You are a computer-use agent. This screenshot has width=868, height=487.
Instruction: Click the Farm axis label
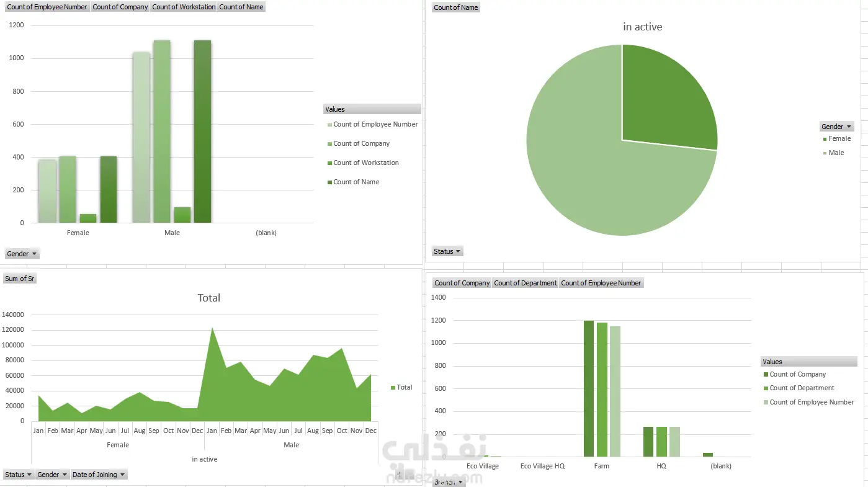tap(602, 466)
